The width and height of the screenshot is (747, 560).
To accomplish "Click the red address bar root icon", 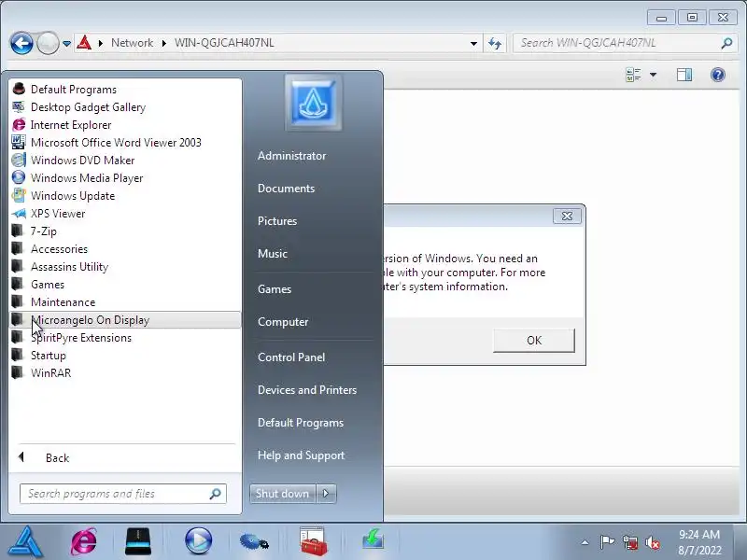I will [x=84, y=43].
